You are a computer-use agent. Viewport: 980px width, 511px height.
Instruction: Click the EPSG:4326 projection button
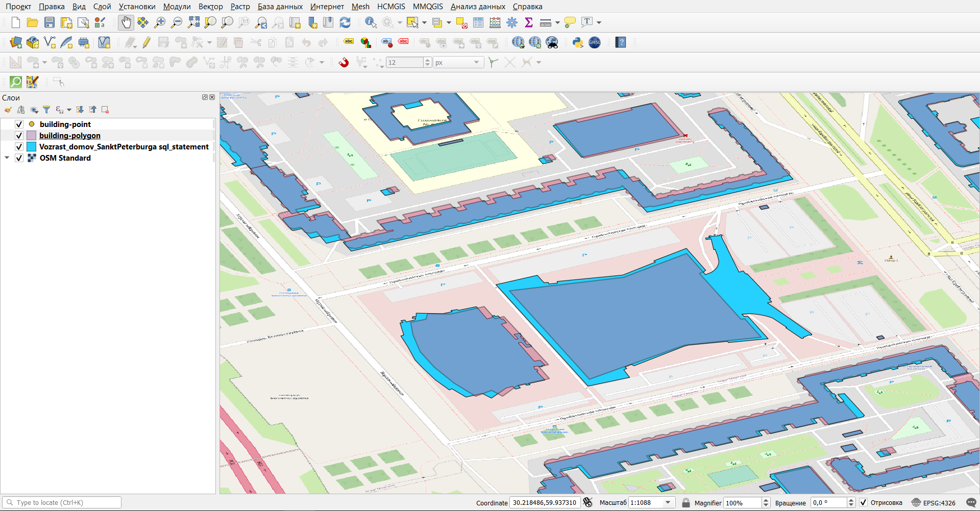(934, 503)
